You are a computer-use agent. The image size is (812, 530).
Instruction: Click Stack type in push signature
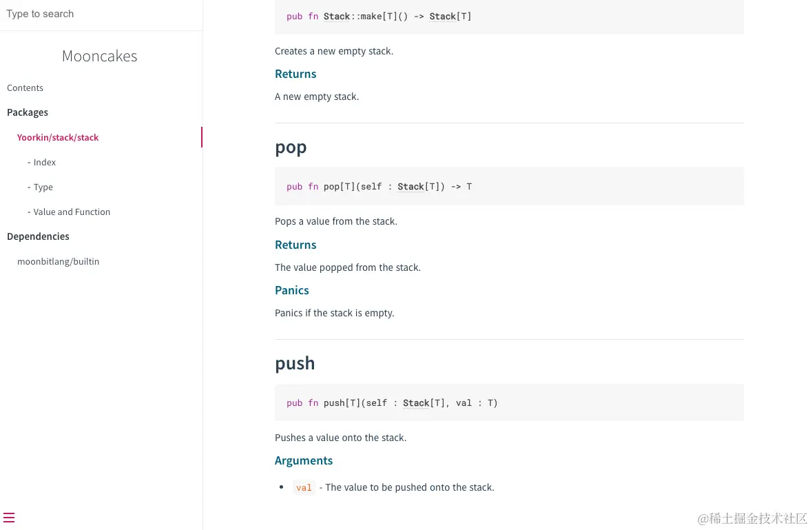tap(417, 402)
